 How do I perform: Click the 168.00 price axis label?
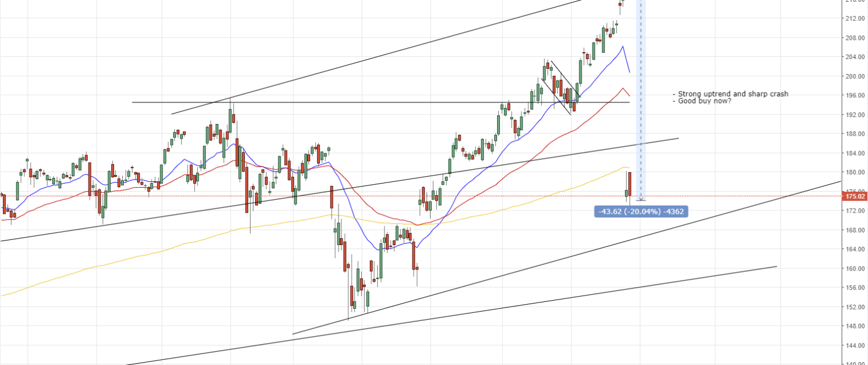point(855,230)
